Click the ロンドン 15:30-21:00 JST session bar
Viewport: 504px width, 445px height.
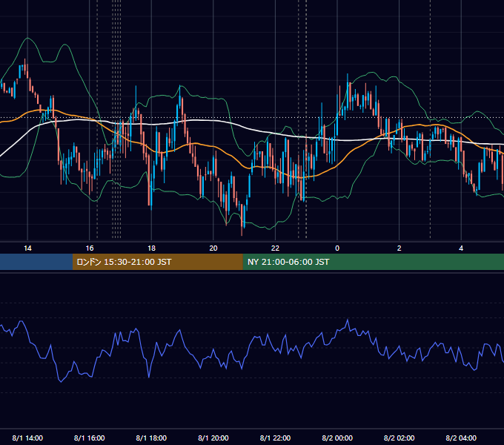tap(157, 262)
